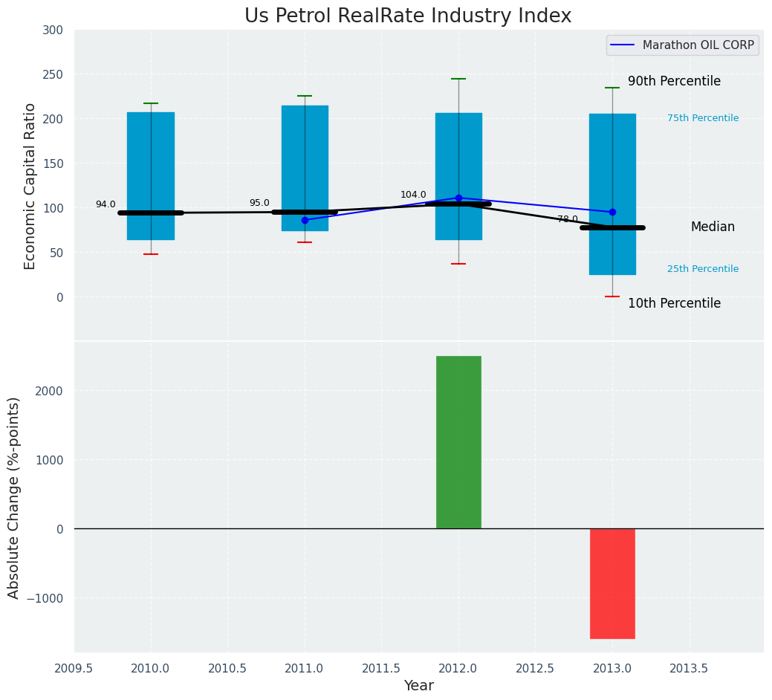This screenshot has width=772, height=700.
Task: Select Marathon's blue data point at 2012
Action: (x=458, y=198)
